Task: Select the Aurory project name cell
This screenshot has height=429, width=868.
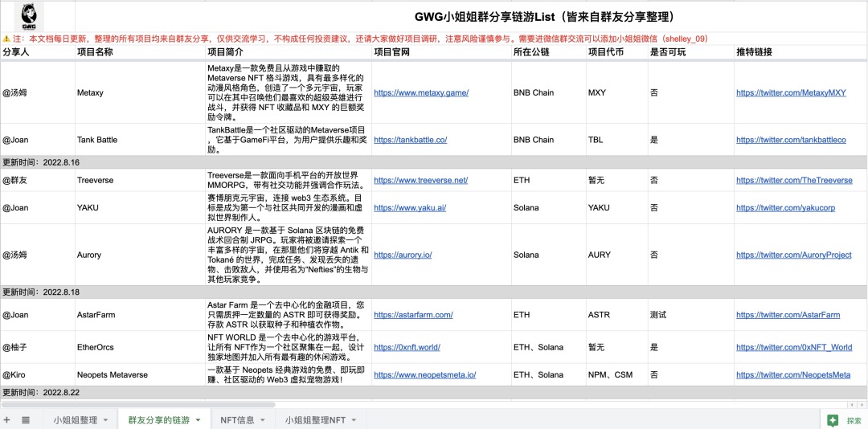Action: 140,255
